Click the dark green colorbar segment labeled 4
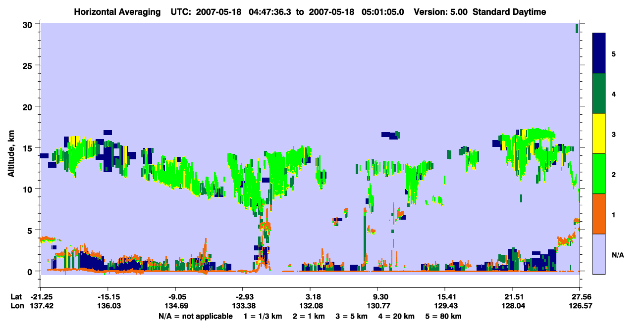This screenshot has height=330, width=644. (599, 94)
